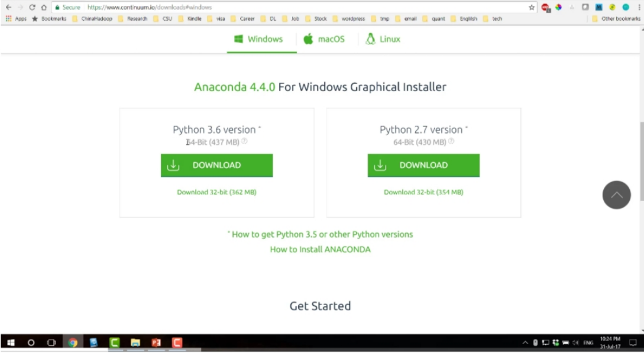Click the Linux penguin icon
Viewport: 644px width, 353px height.
[x=370, y=39]
